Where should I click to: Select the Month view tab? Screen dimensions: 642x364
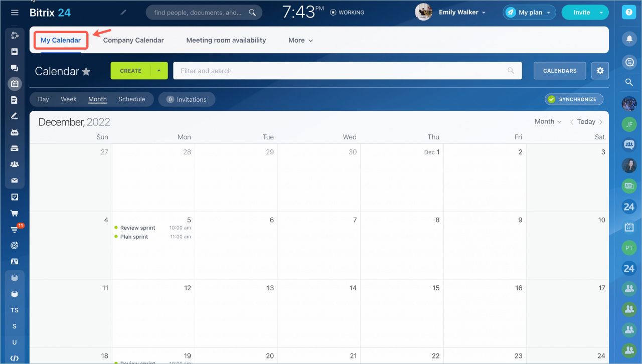97,99
